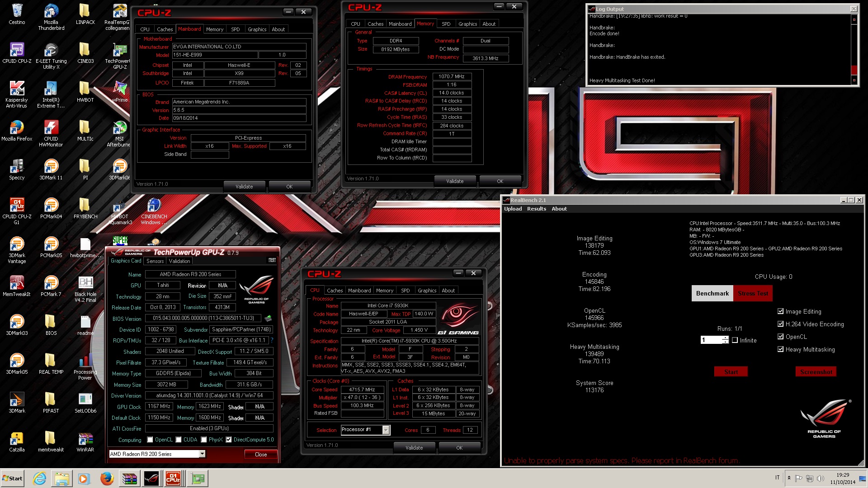Open WinRAR desktop icon
This screenshot has height=488, width=868.
point(85,441)
